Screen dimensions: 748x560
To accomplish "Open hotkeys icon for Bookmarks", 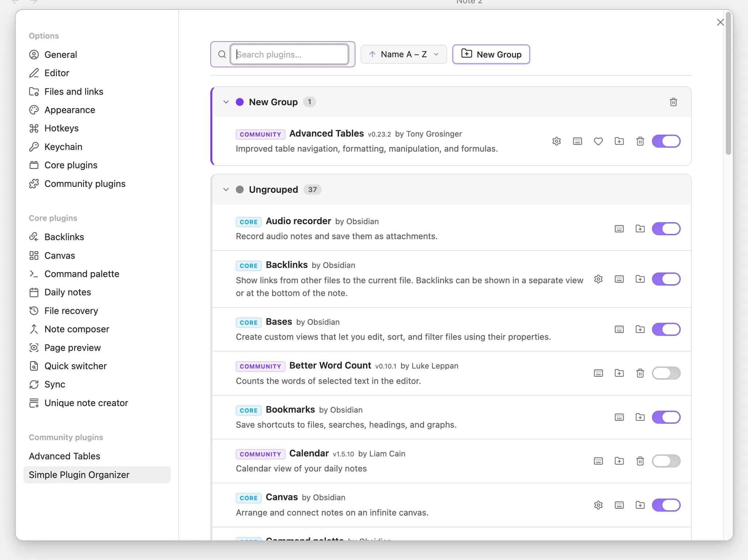I will tap(619, 417).
